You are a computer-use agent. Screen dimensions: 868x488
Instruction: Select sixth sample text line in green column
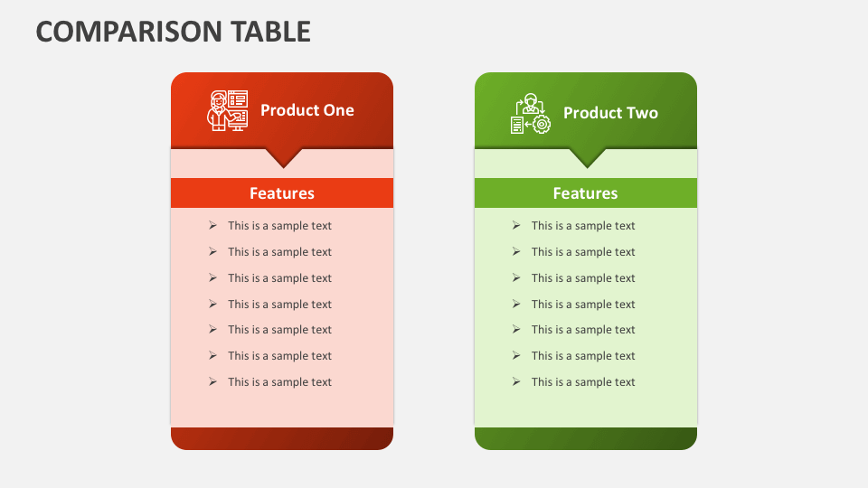coord(583,356)
